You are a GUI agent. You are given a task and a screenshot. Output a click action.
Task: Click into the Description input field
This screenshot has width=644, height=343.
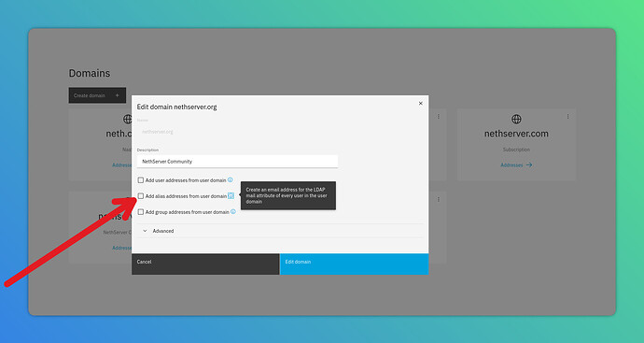pyautogui.click(x=237, y=162)
